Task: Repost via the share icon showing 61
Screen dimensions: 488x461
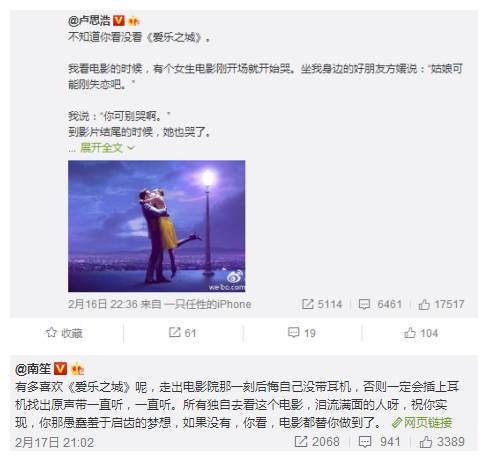Action: pos(174,332)
